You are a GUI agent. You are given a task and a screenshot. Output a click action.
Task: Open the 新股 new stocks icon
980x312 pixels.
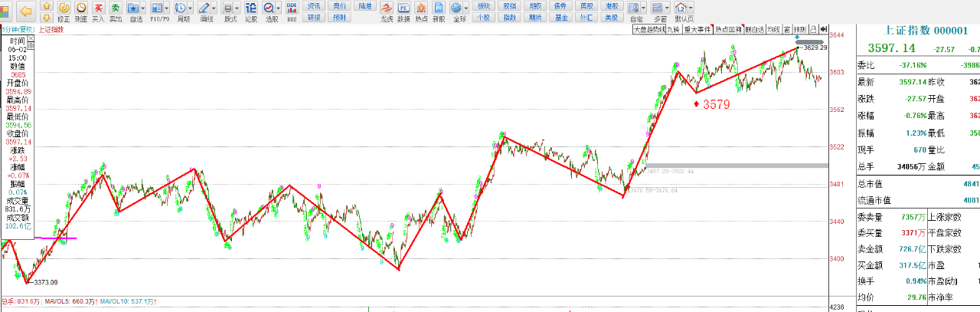pyautogui.click(x=439, y=11)
